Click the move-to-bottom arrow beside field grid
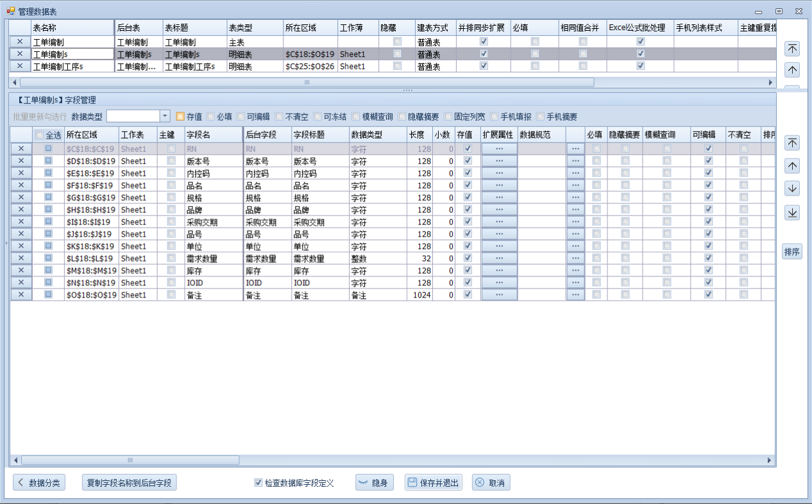This screenshot has height=504, width=812. point(792,213)
